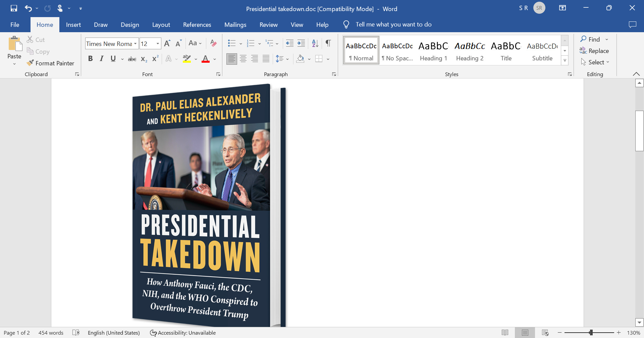This screenshot has width=644, height=338.
Task: Open the font name dropdown
Action: pyautogui.click(x=136, y=44)
